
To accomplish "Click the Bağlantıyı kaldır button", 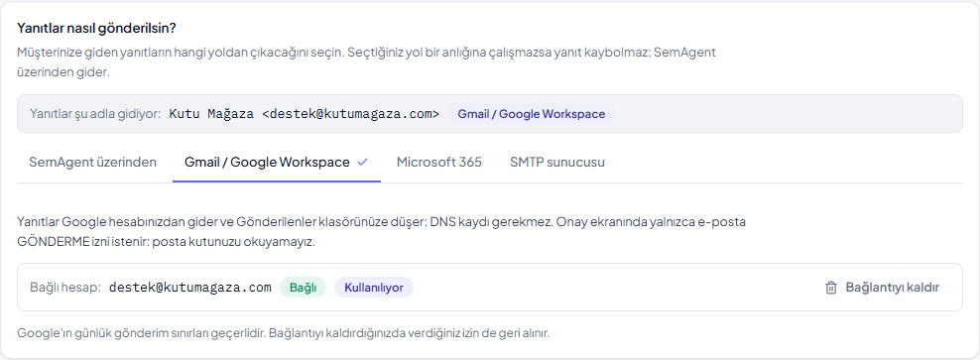I will click(x=882, y=288).
